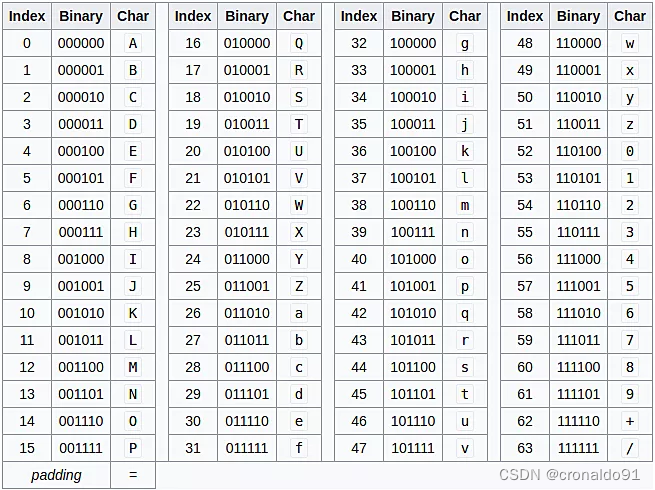The height and width of the screenshot is (490, 655).
Task: Select the character 'Y' cell
Action: coord(299,259)
